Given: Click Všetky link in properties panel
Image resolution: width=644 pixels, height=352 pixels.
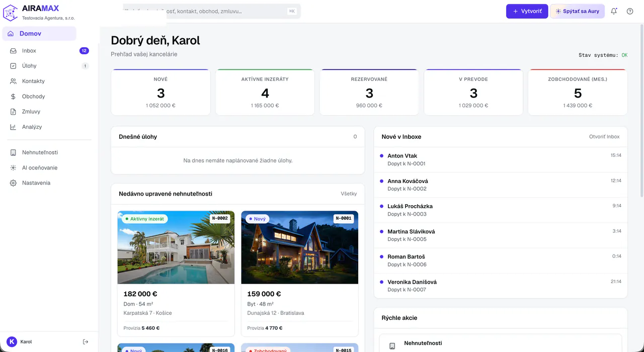Looking at the screenshot, I should 349,194.
